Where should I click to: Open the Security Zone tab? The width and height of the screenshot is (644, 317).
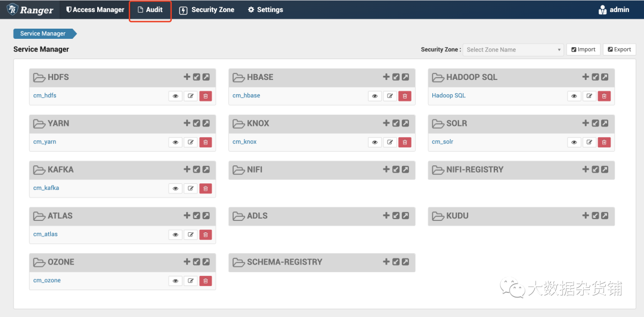pos(206,10)
